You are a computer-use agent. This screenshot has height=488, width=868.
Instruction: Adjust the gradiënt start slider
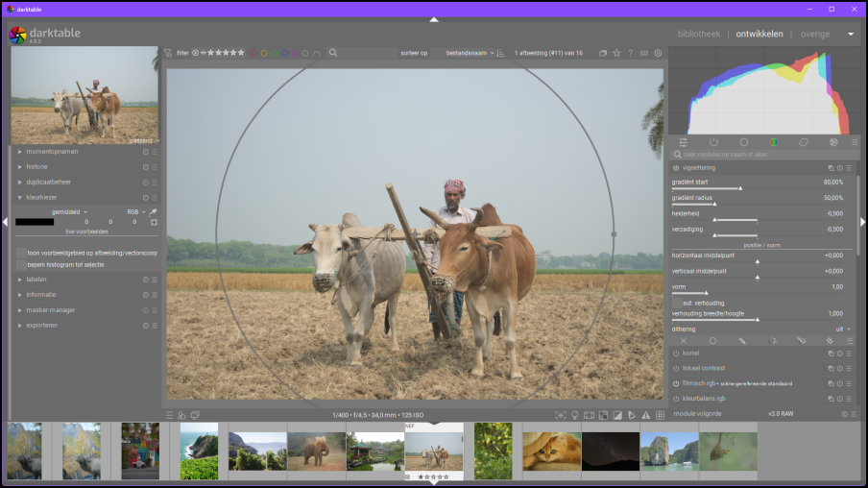click(739, 188)
